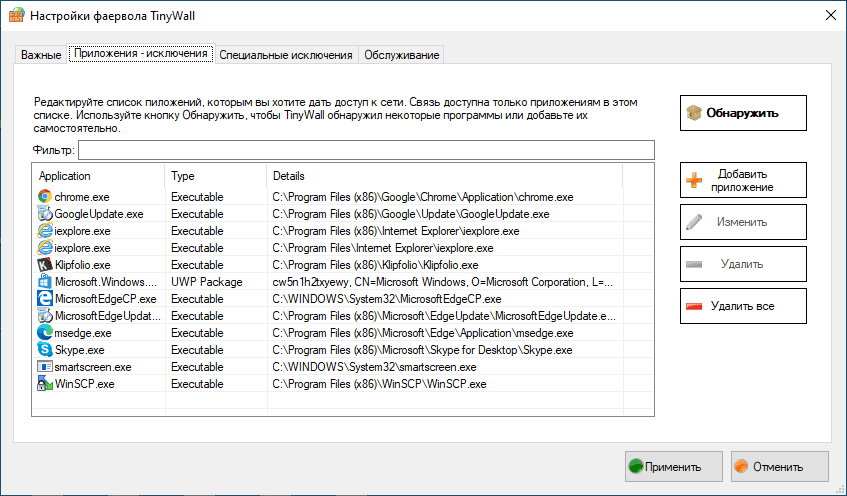This screenshot has width=847, height=496.
Task: Sort list by Details column header
Action: coord(445,176)
